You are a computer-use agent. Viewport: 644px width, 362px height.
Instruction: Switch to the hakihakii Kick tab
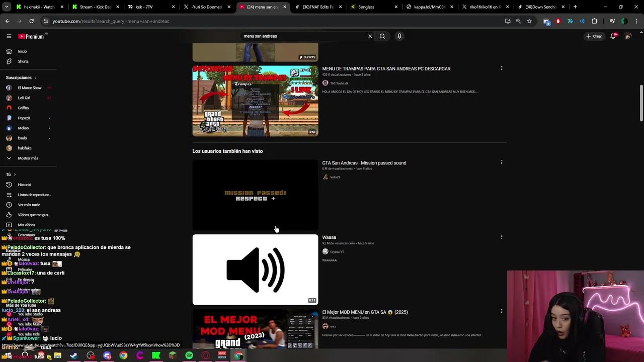(x=39, y=7)
